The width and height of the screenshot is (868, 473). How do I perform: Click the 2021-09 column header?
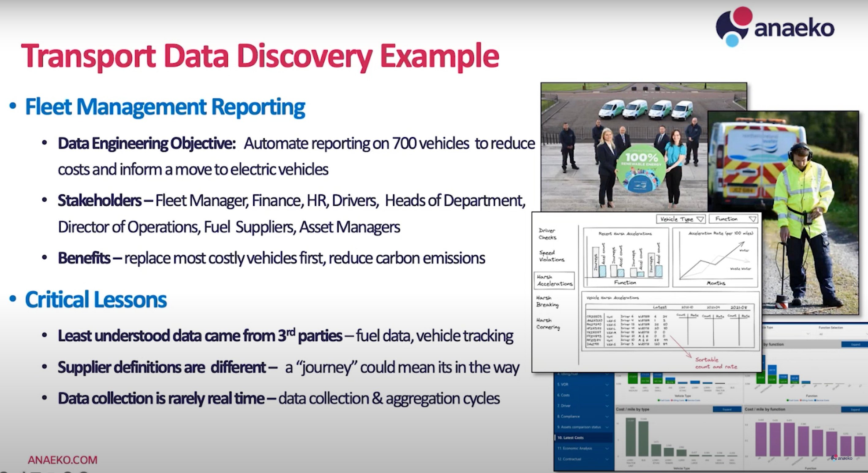[x=713, y=307]
